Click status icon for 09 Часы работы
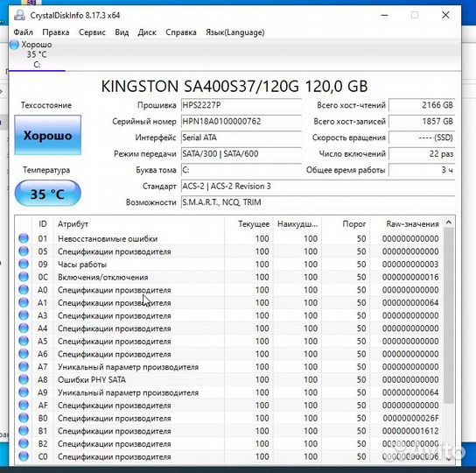Image resolution: width=476 pixels, height=473 pixels. 24,264
